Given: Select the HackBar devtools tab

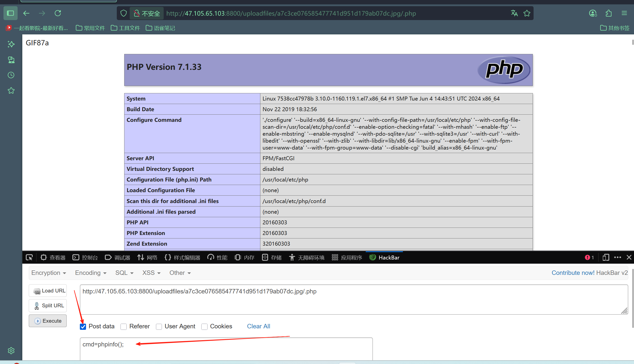Looking at the screenshot, I should (384, 258).
